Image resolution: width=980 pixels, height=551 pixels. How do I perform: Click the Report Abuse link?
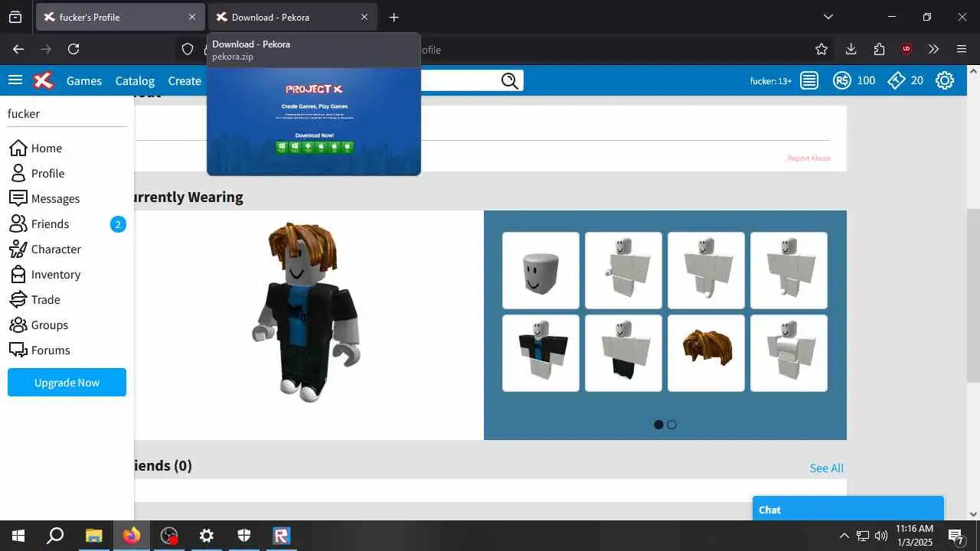tap(808, 158)
